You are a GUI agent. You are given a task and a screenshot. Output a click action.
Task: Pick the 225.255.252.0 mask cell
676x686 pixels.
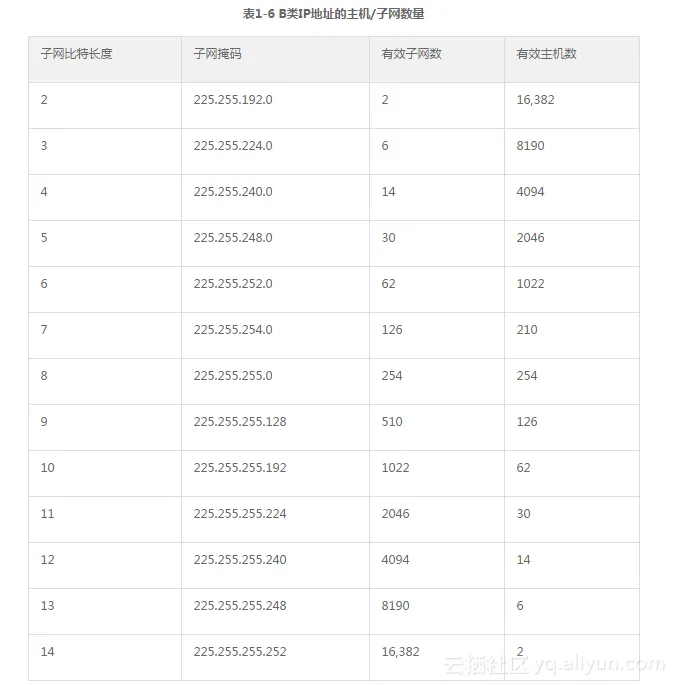coord(232,284)
